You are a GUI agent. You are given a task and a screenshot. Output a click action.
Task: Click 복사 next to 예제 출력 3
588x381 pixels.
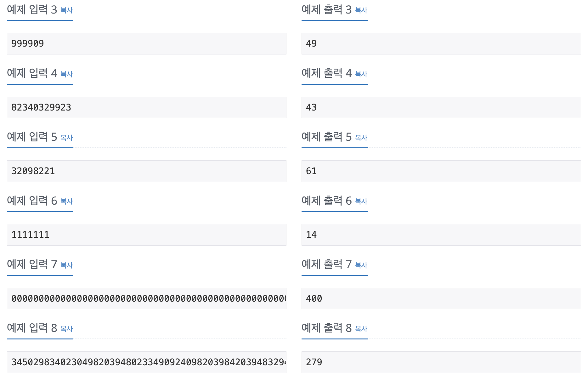[361, 10]
